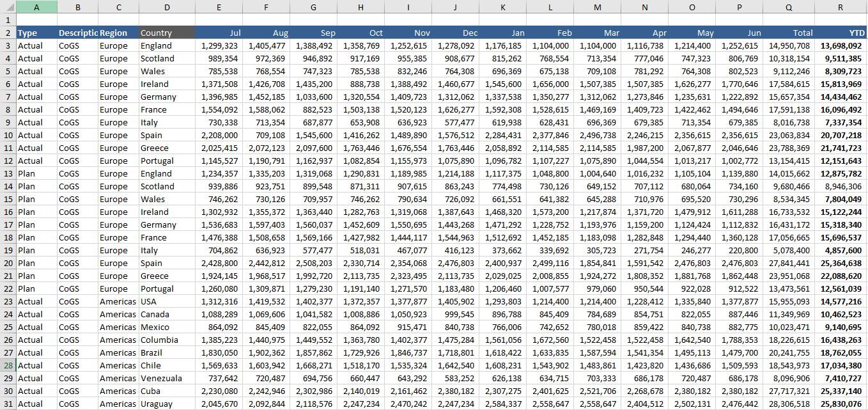Click the Total column header cell
The image size is (868, 410).
(x=789, y=33)
